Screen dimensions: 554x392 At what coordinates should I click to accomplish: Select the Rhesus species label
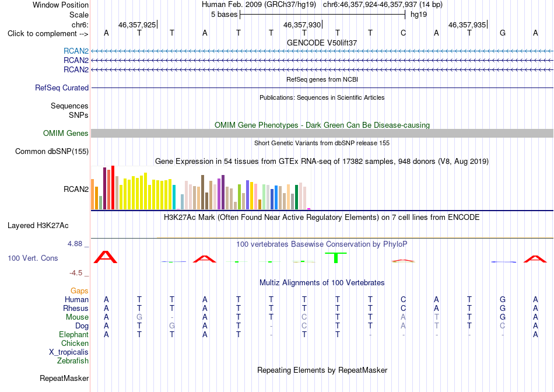(x=76, y=308)
